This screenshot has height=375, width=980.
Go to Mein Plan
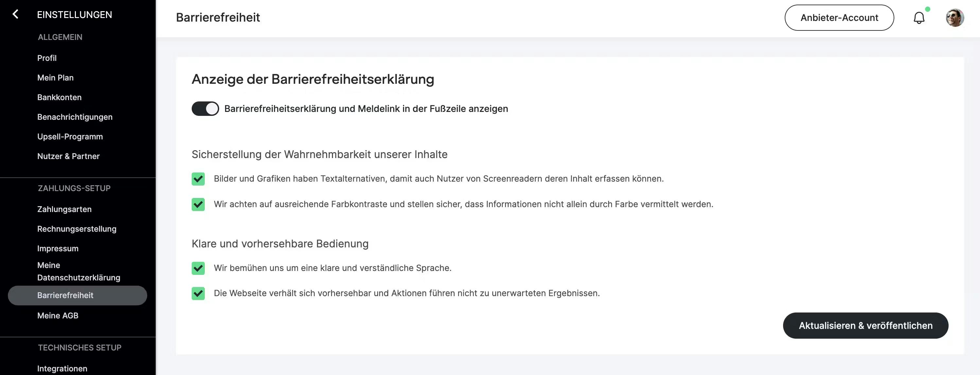pyautogui.click(x=56, y=78)
